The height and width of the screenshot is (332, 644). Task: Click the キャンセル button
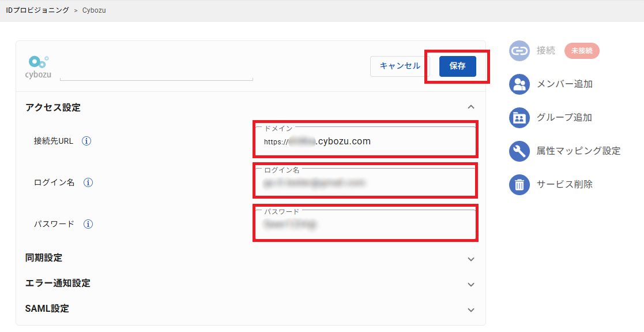[x=400, y=66]
